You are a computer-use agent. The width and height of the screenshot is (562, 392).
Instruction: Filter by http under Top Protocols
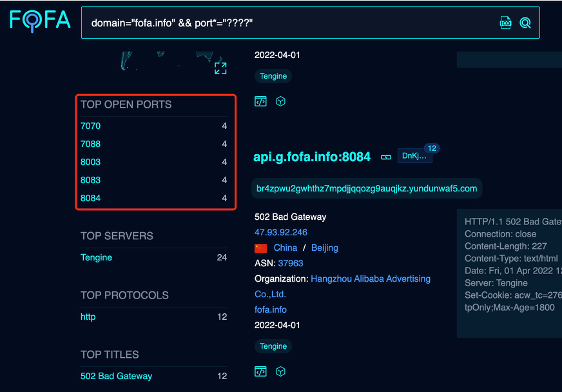[x=88, y=317]
